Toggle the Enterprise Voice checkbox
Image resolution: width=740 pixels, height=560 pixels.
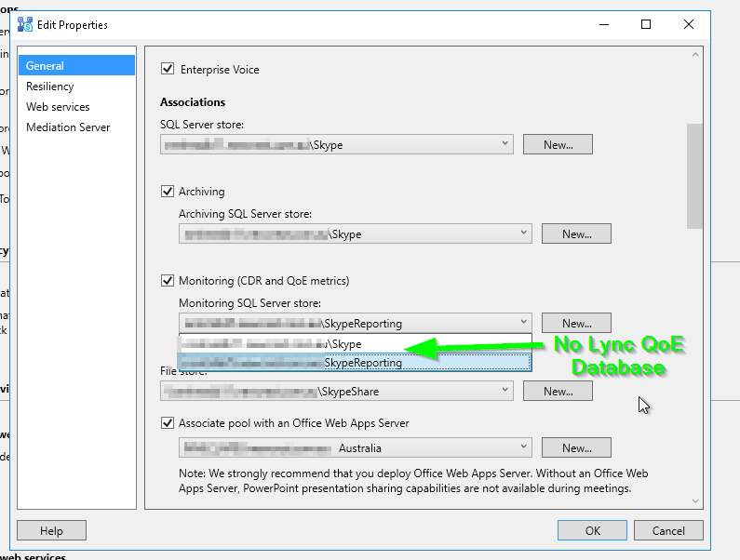pos(168,69)
